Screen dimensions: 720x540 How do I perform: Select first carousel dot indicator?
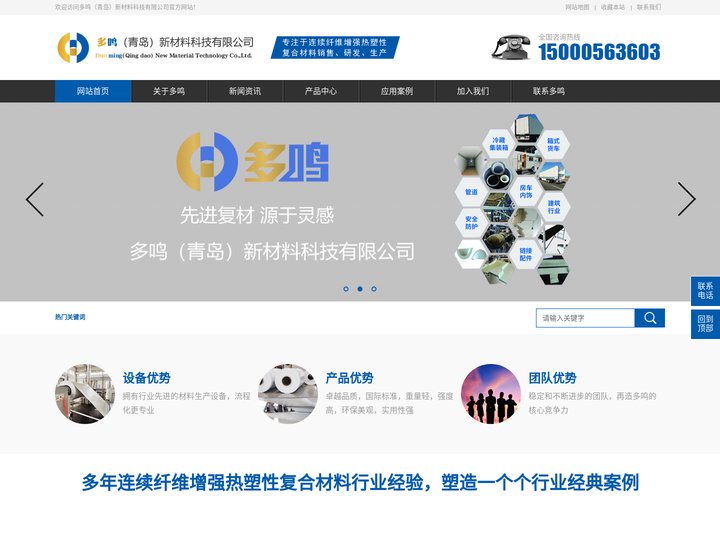click(x=346, y=289)
